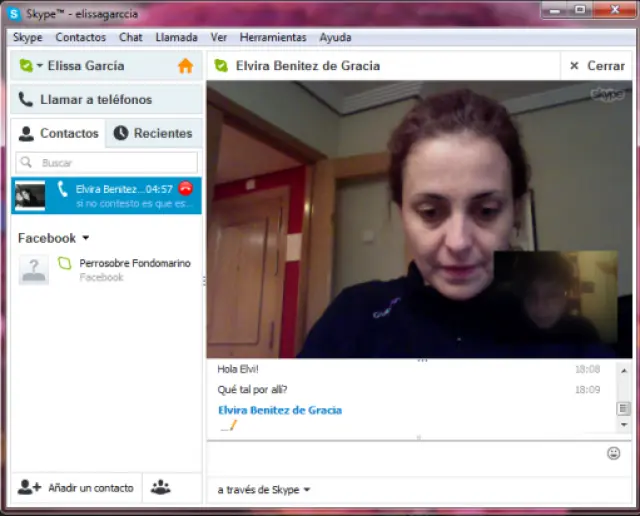Click Elvira Benitez de Gracia name in chat
Viewport: 640px width, 516px height.
coord(280,410)
